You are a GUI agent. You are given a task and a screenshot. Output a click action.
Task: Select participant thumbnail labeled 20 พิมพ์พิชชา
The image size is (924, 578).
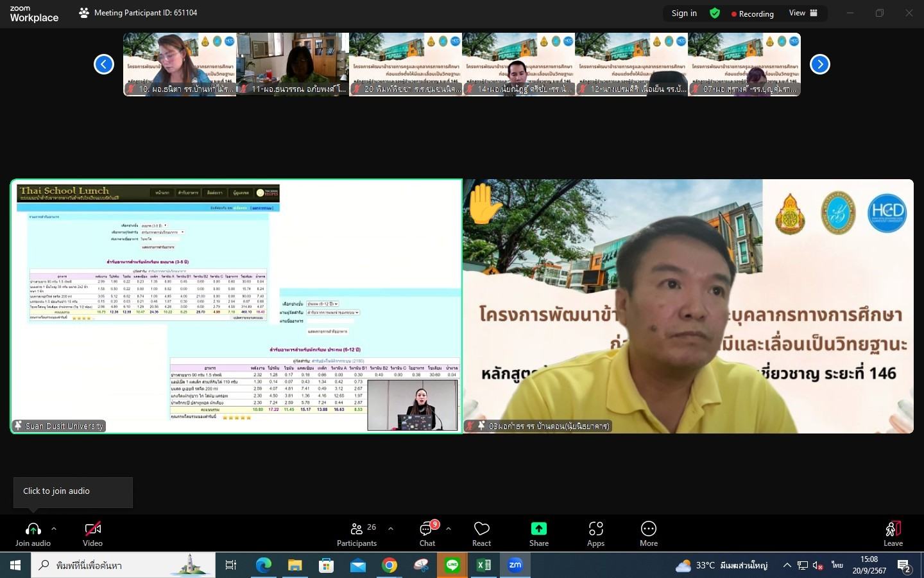[406, 64]
